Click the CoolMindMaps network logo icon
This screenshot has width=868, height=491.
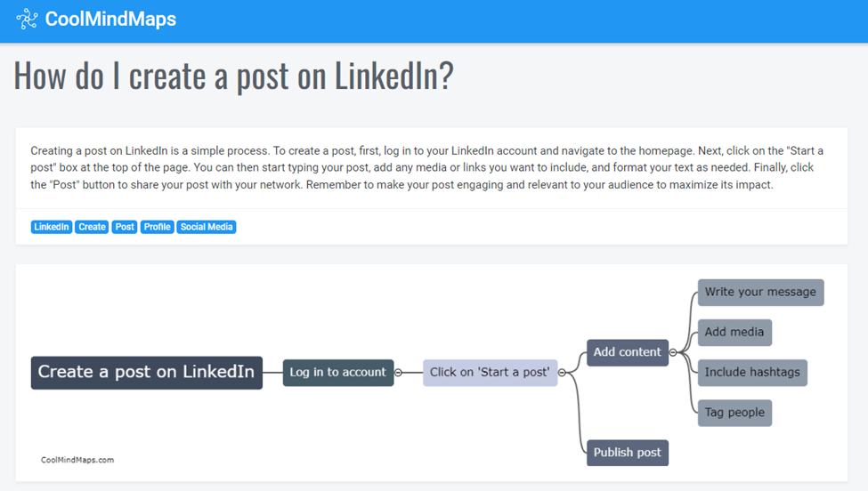coord(27,19)
